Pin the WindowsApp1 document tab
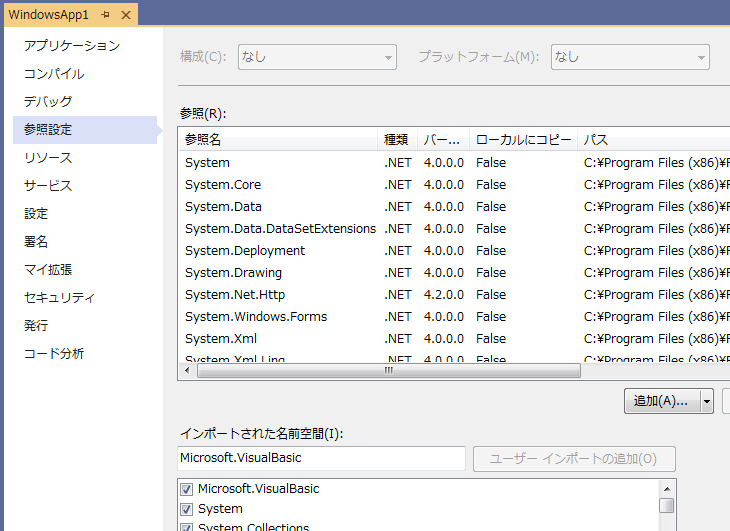 [105, 15]
